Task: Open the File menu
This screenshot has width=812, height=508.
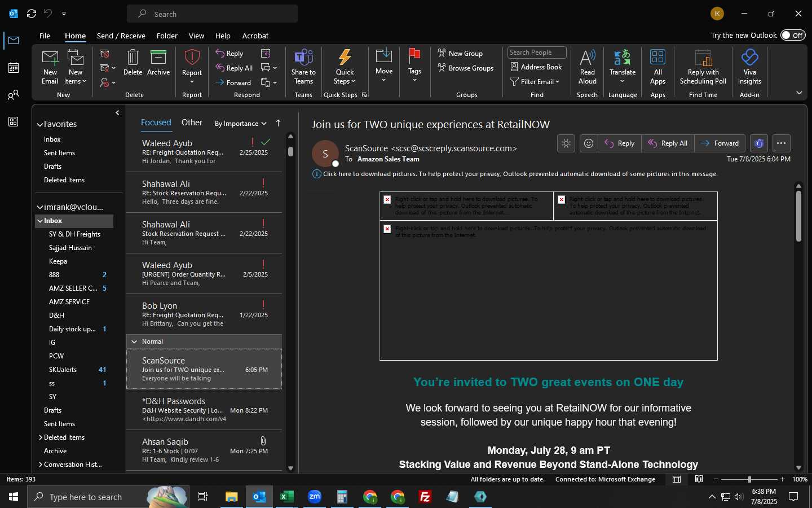Action: coord(45,36)
